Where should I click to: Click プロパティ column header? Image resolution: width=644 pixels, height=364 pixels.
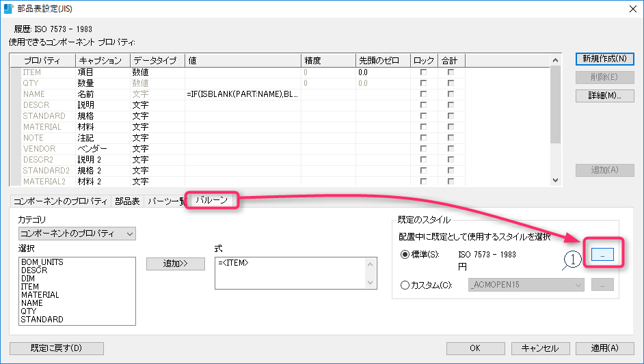tap(42, 61)
